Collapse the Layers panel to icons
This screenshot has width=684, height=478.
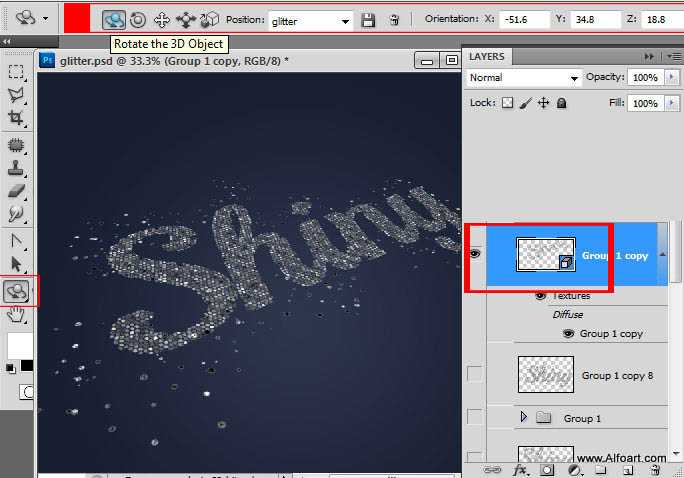(649, 56)
